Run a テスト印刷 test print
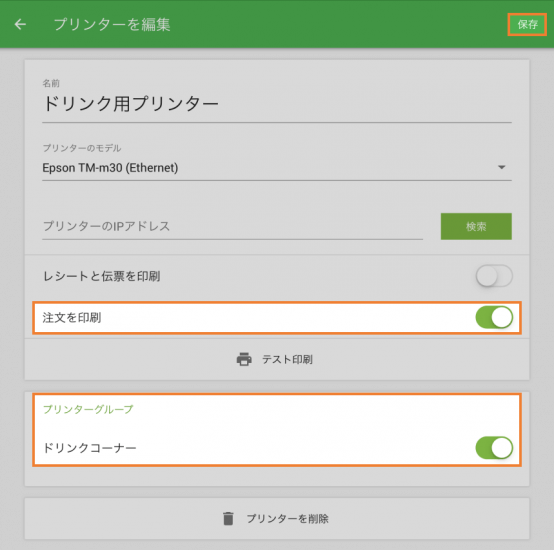 tap(277, 360)
